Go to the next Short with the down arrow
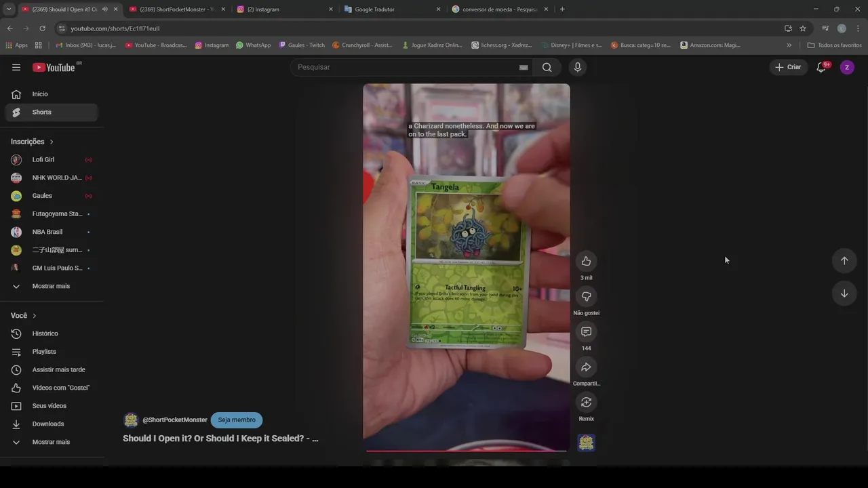The width and height of the screenshot is (868, 488). pos(844,293)
